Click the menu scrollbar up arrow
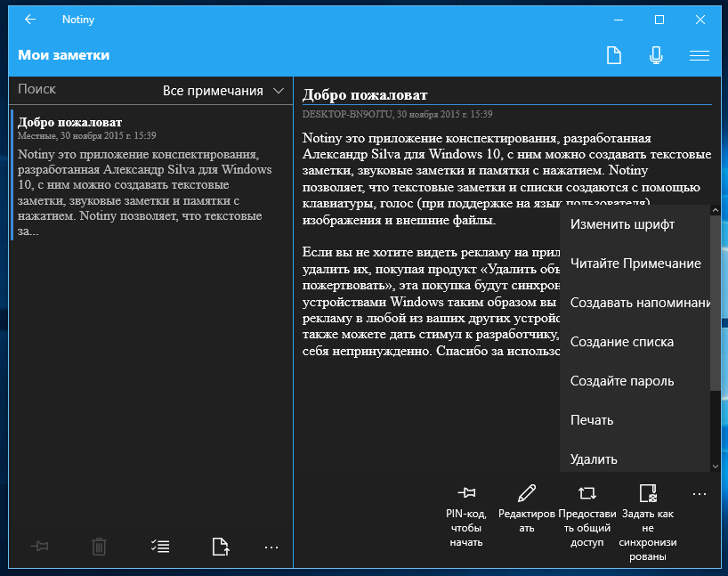 pos(716,210)
